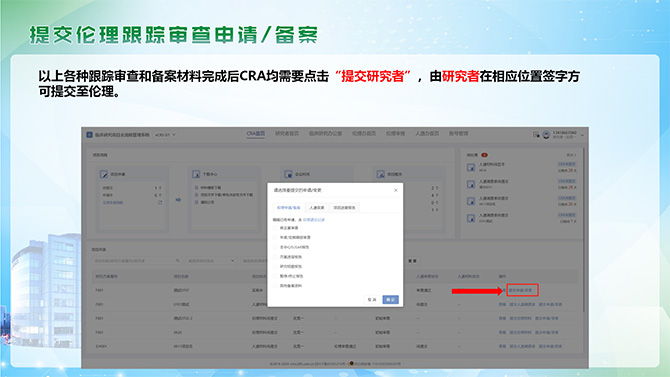Open the 下载中心 card icon
Screen dimensions: 670x377
[x=196, y=174]
